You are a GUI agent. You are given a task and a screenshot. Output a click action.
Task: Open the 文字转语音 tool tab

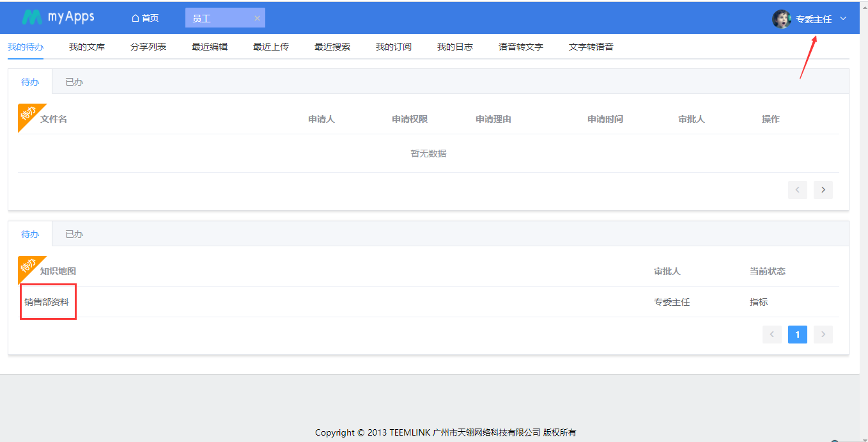591,47
